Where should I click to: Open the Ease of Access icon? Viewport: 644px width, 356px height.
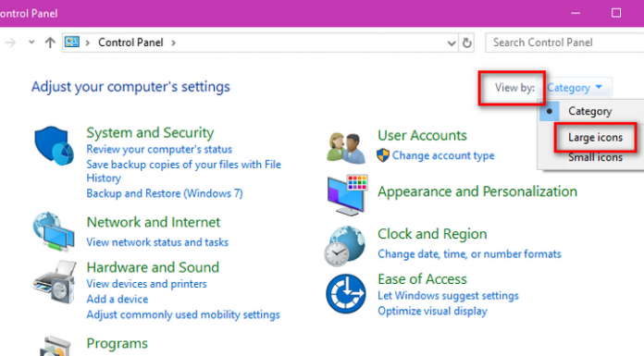click(x=346, y=294)
